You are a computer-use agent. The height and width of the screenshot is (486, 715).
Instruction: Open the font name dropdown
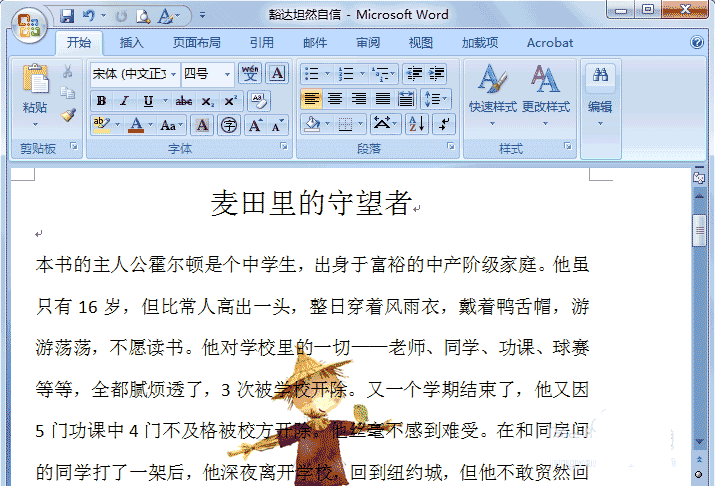[x=175, y=74]
